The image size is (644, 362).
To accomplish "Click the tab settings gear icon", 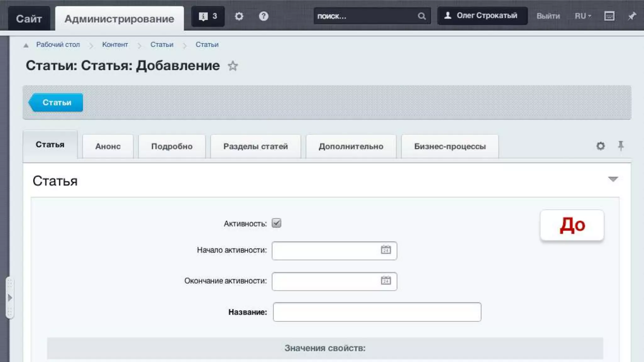I will [x=601, y=146].
